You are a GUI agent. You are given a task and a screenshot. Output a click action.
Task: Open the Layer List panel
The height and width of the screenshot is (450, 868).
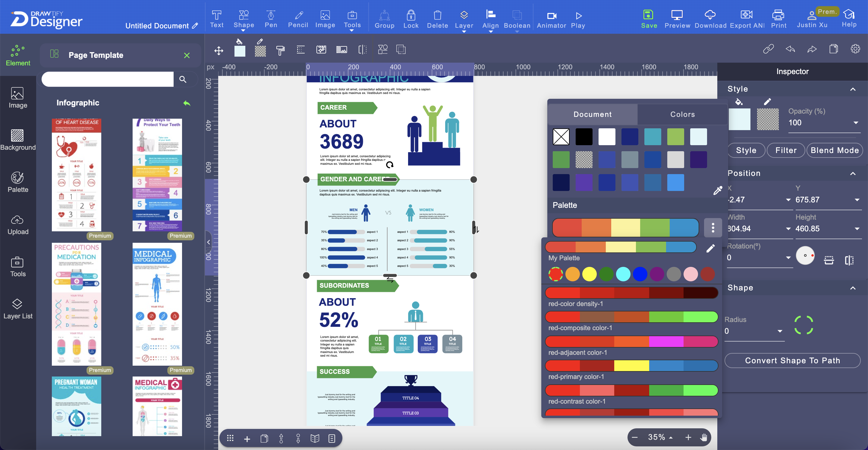[x=18, y=308]
